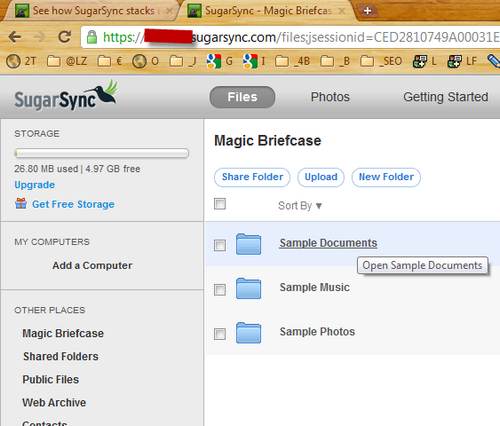Open Public Files in sidebar
Screen dimensions: 500x426
[51, 379]
